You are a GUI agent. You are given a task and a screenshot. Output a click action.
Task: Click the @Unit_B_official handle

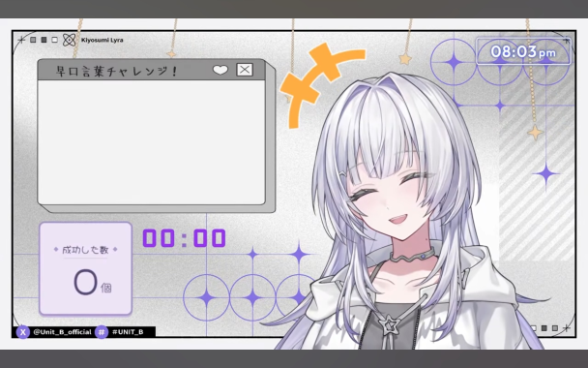(x=62, y=332)
